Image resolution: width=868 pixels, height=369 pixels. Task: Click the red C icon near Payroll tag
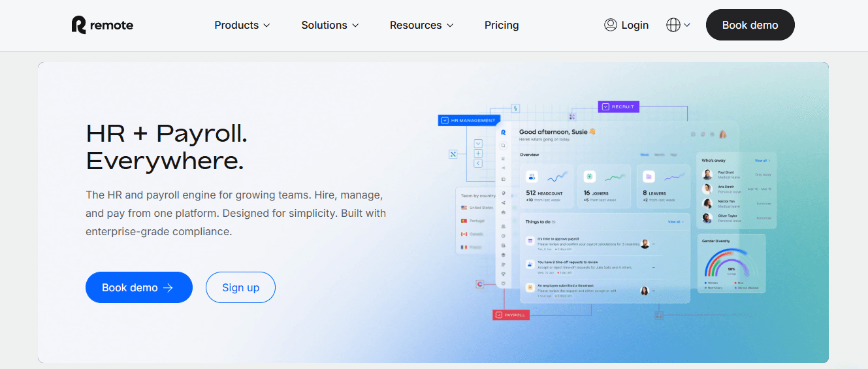pyautogui.click(x=479, y=284)
